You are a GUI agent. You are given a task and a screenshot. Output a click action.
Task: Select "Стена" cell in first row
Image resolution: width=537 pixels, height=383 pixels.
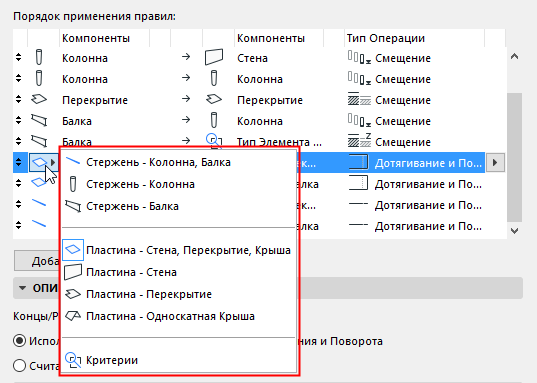(252, 58)
